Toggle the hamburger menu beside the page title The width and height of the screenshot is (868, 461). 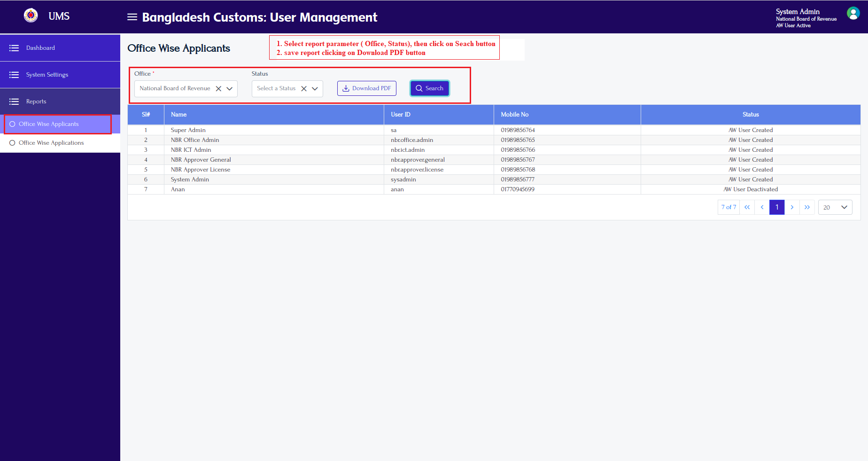(x=132, y=17)
